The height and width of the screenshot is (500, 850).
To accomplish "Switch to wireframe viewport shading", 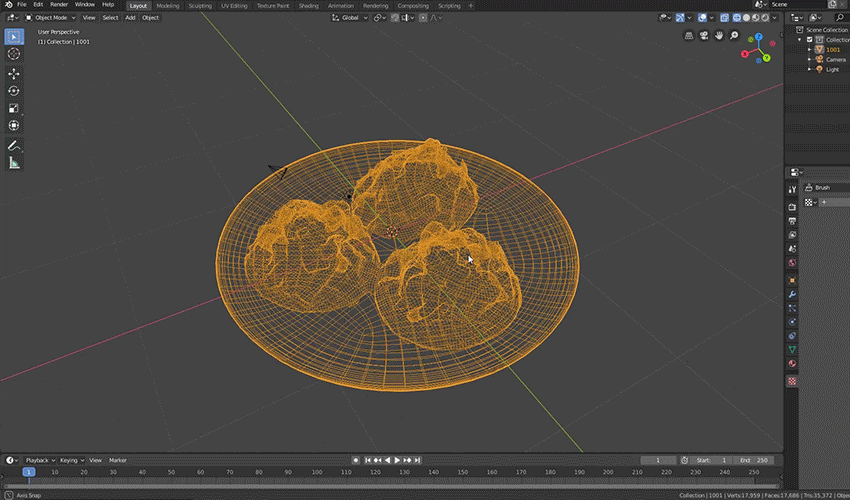I will (x=736, y=18).
